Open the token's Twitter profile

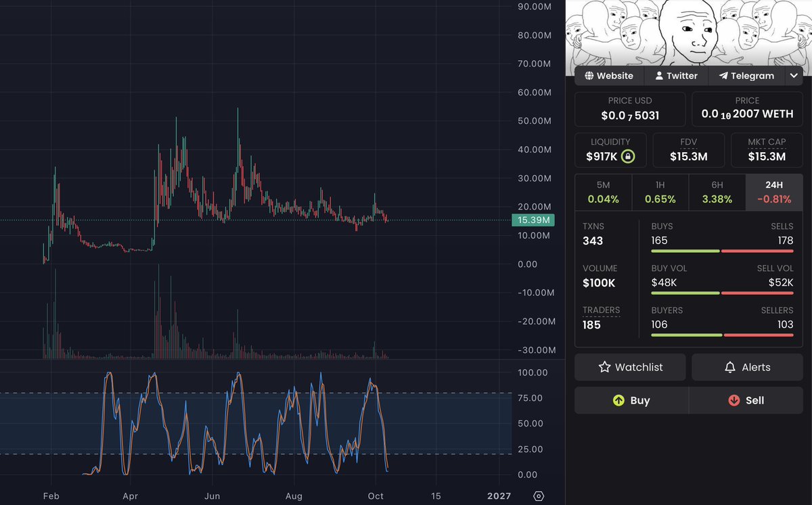click(675, 76)
